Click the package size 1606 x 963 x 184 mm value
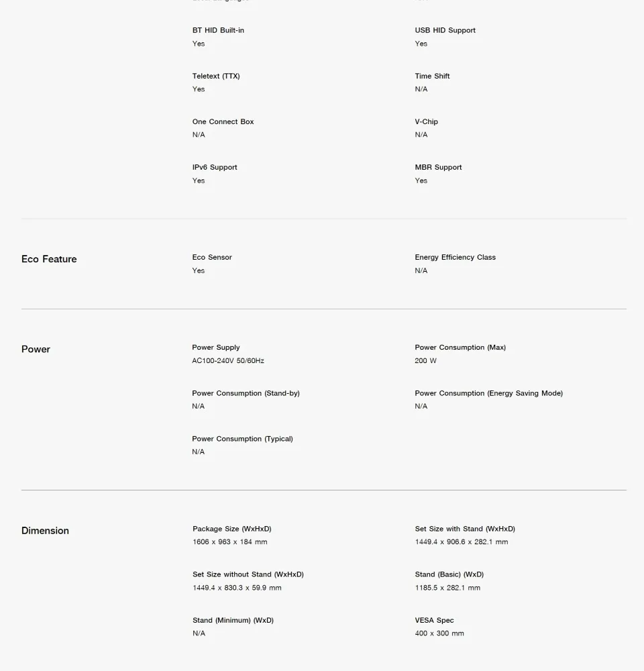 point(229,542)
